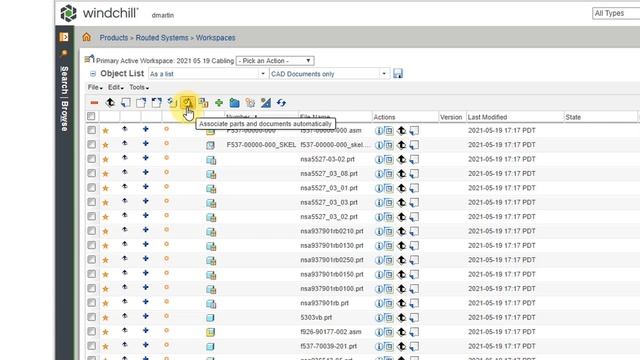Viewport: 640px width, 360px height.
Task: Click the Windchill logo
Action: [100, 13]
